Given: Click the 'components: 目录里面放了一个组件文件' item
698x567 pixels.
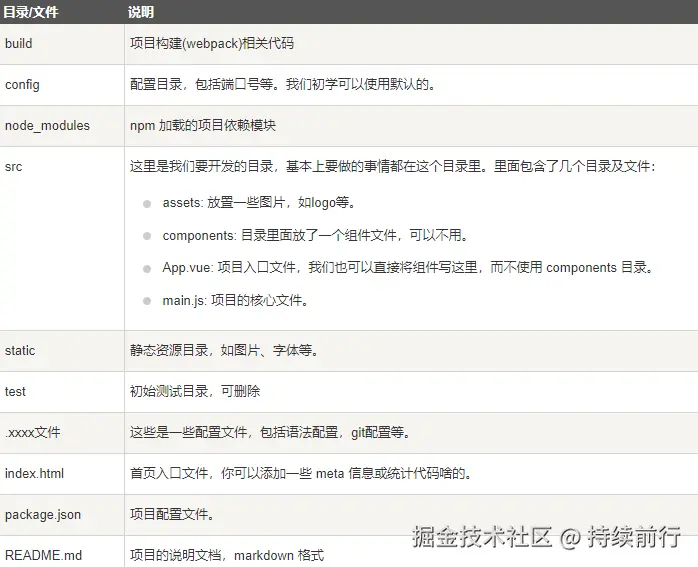Looking at the screenshot, I should tap(316, 235).
